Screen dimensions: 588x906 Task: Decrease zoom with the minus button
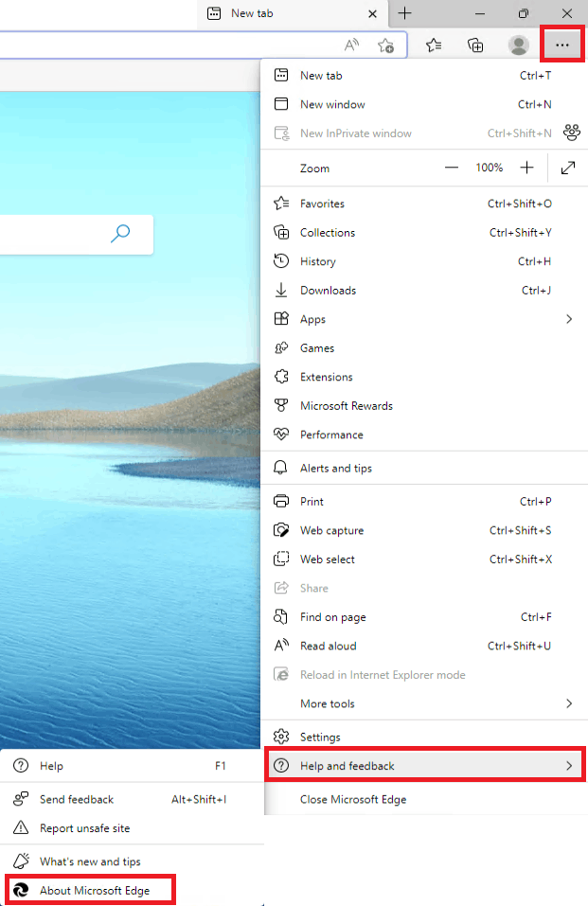click(x=452, y=168)
